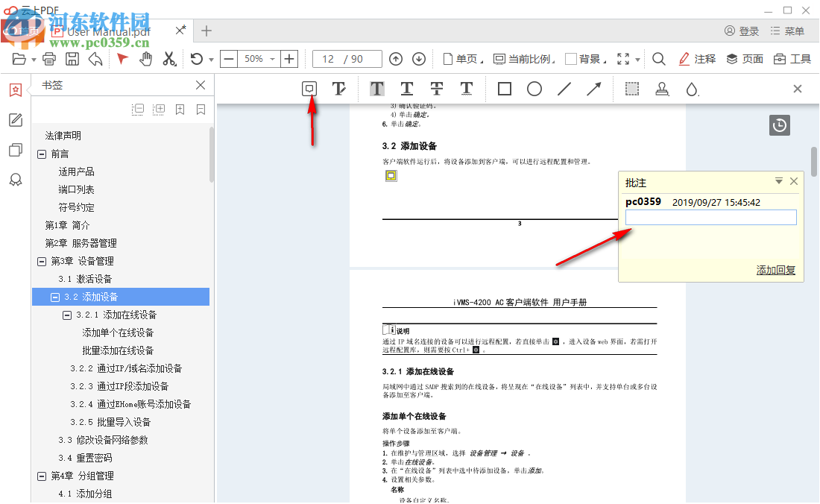Open the 批注 comment options dropdown
This screenshot has height=504, width=820.
tap(778, 181)
